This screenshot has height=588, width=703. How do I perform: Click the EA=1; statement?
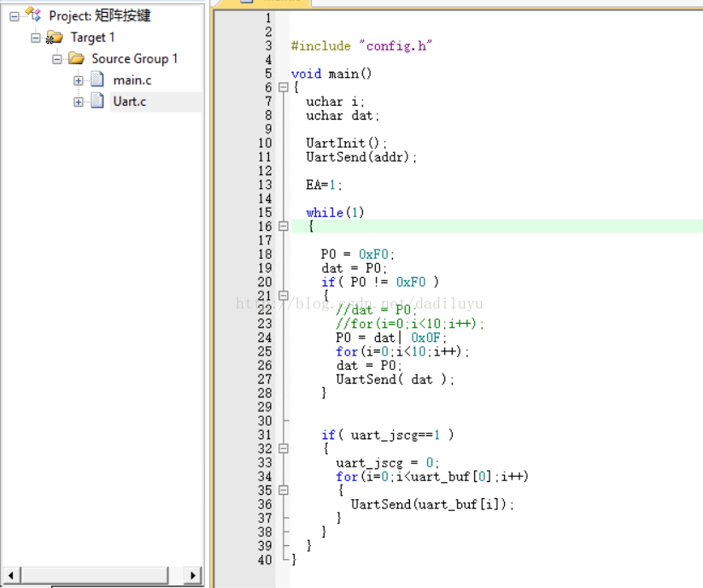[x=324, y=185]
